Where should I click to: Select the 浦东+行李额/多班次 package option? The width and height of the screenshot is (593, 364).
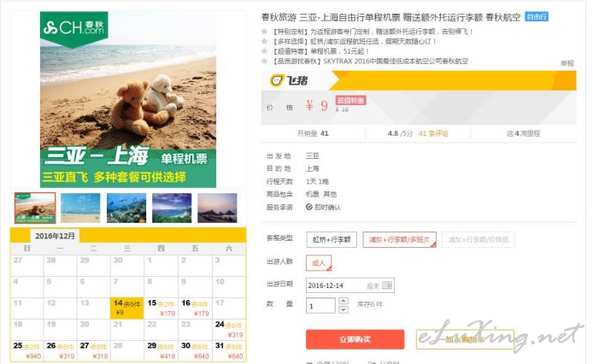click(x=399, y=239)
